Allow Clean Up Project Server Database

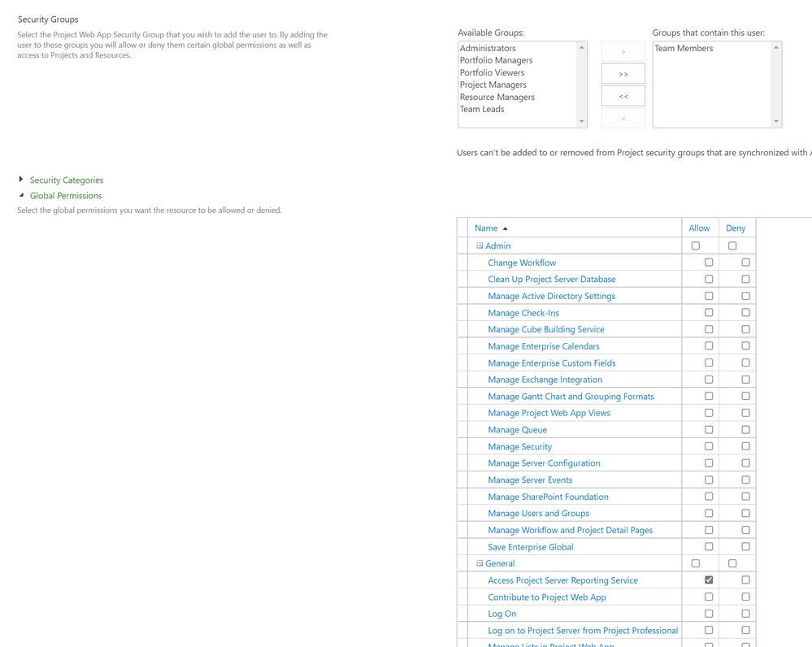709,279
